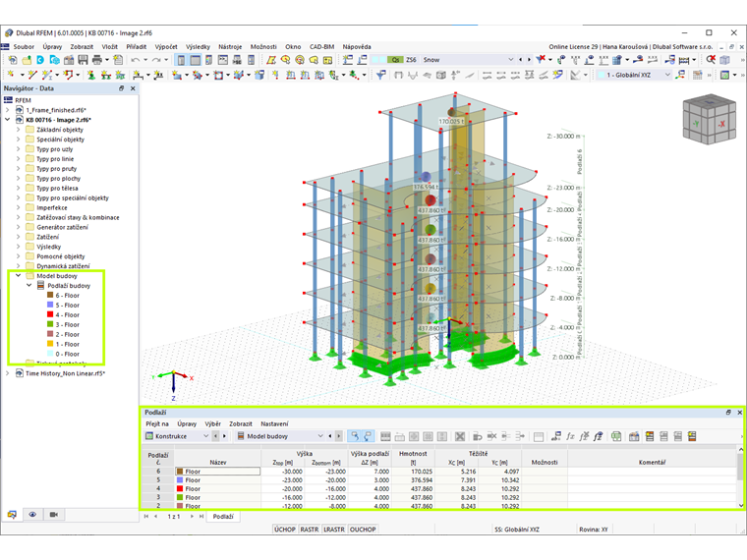Viewport: 747px width, 560px height.
Task: Go to last table page arrow
Action: [x=201, y=516]
